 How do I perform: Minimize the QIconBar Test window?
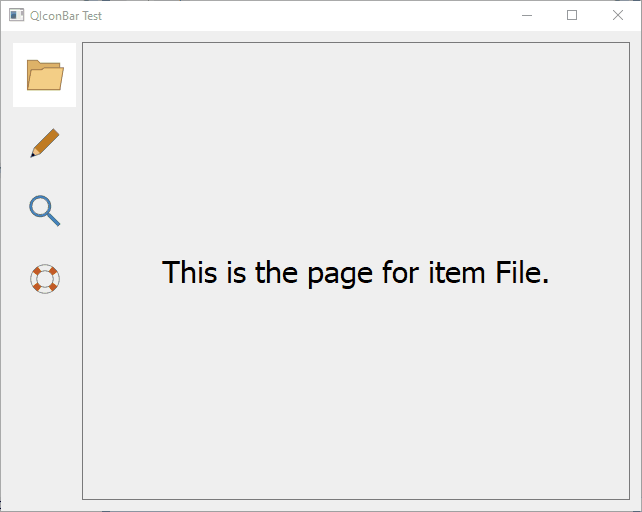coord(527,16)
